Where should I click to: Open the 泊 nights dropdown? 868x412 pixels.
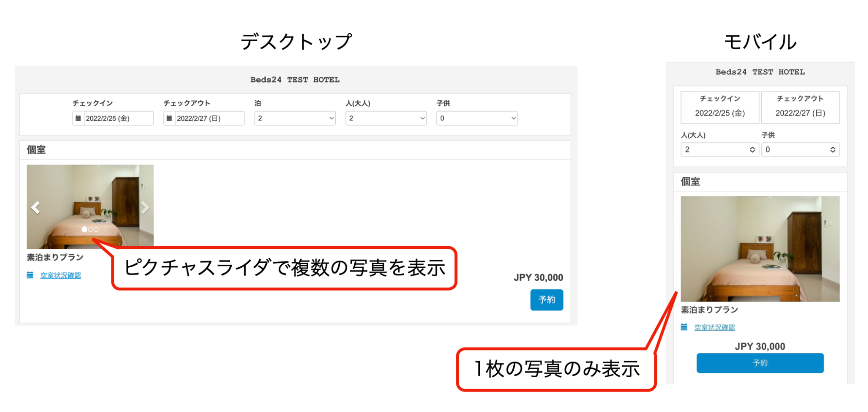coord(295,118)
